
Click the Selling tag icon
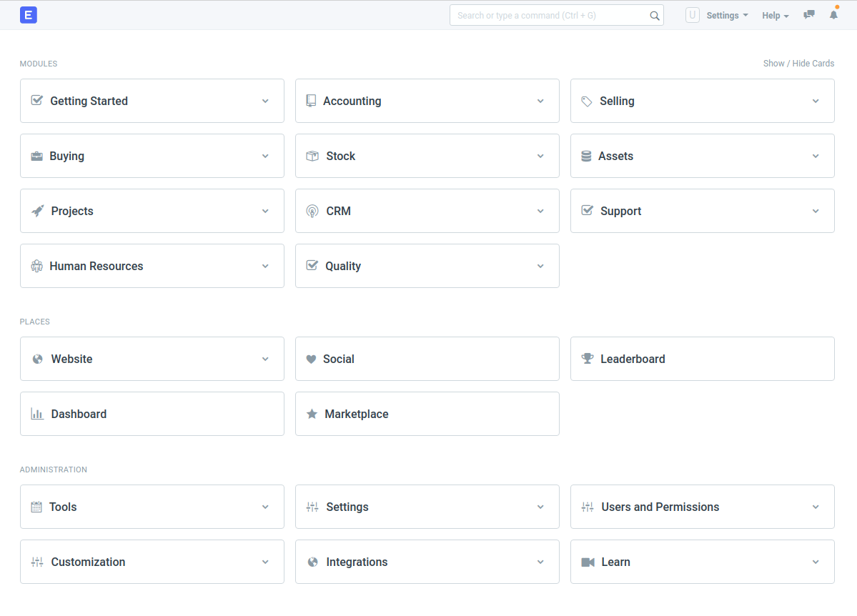(586, 101)
